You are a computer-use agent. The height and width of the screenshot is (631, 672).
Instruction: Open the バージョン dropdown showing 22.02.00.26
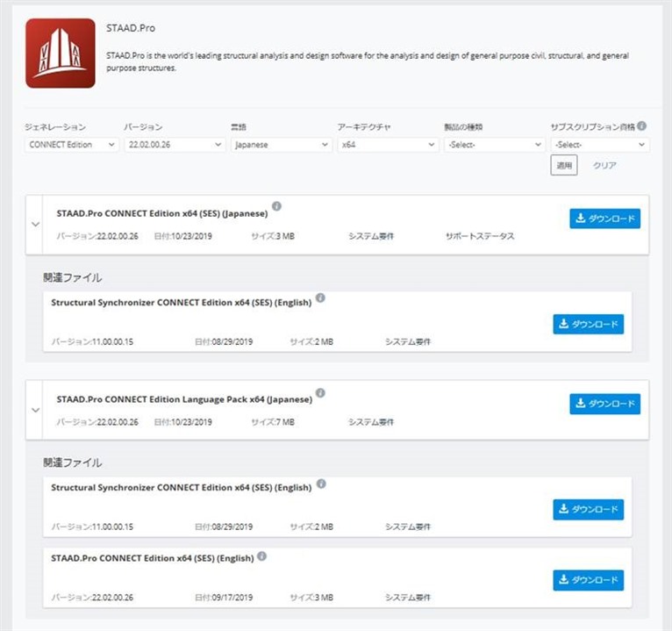point(175,145)
